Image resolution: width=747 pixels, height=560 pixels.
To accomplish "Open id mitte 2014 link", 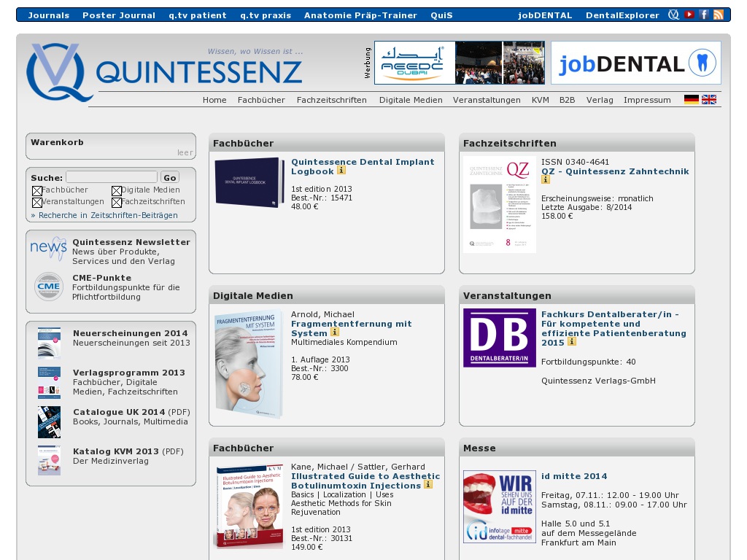I will (574, 476).
